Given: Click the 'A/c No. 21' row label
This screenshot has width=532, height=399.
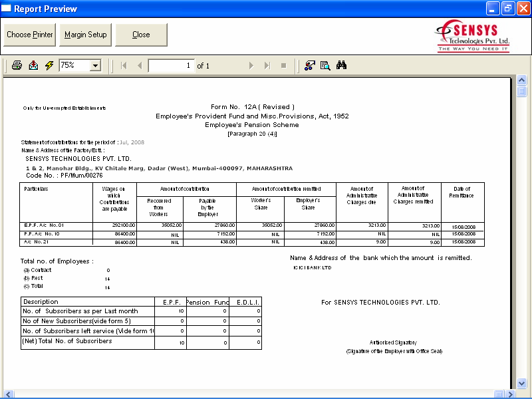Looking at the screenshot, I should 37,242.
